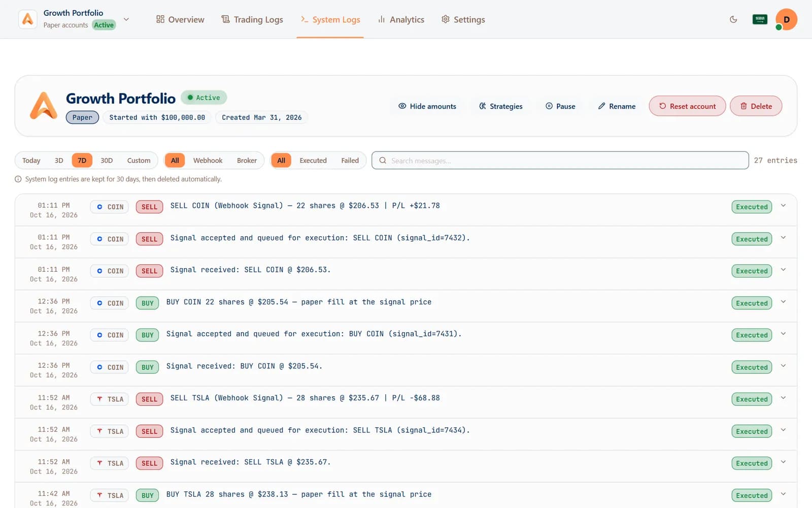
Task: Select the Today time range
Action: (31, 161)
